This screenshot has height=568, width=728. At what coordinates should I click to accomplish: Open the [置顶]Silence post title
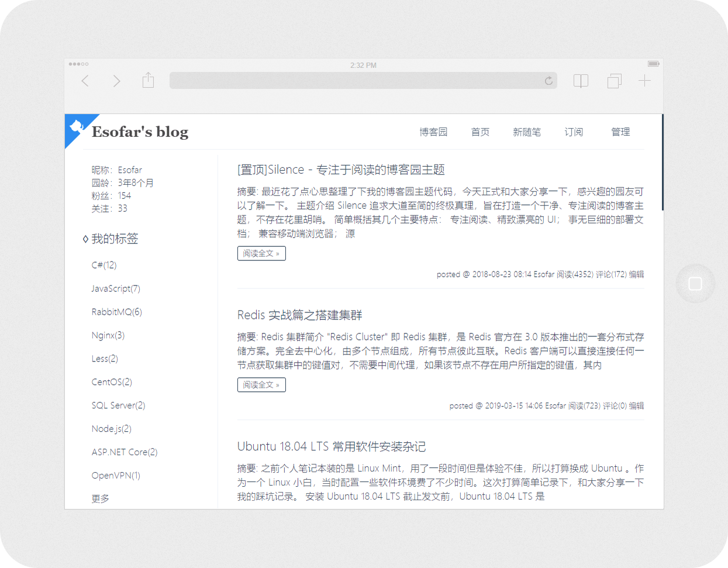[341, 170]
